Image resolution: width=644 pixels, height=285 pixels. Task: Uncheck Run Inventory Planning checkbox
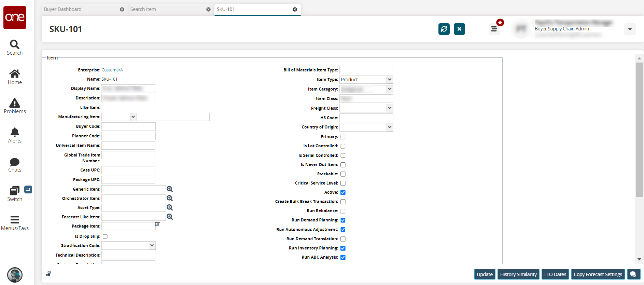343,248
